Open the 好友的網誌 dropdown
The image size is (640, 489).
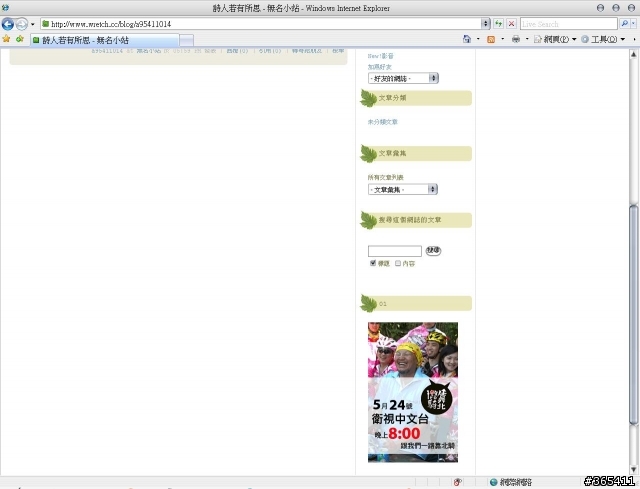pos(403,78)
